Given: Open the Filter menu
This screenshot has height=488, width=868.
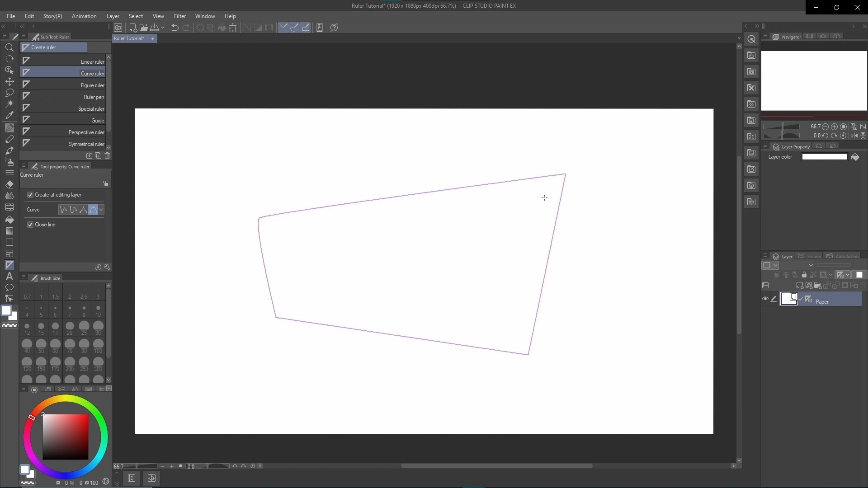Looking at the screenshot, I should click(179, 16).
